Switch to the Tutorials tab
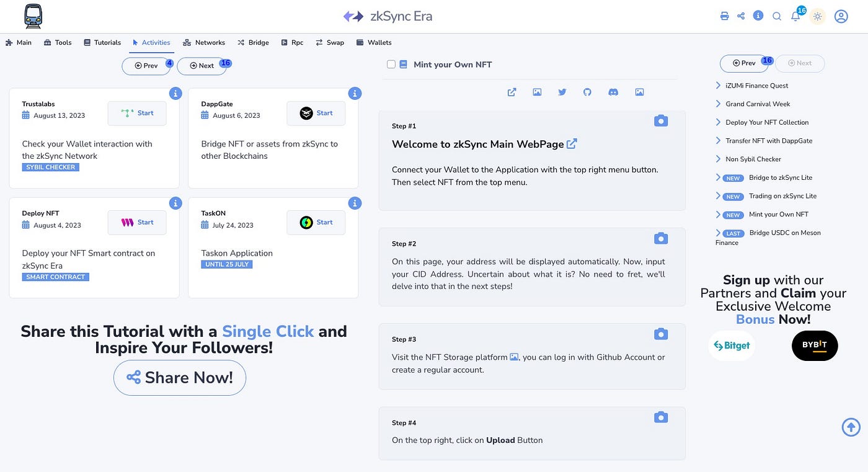 coord(102,43)
